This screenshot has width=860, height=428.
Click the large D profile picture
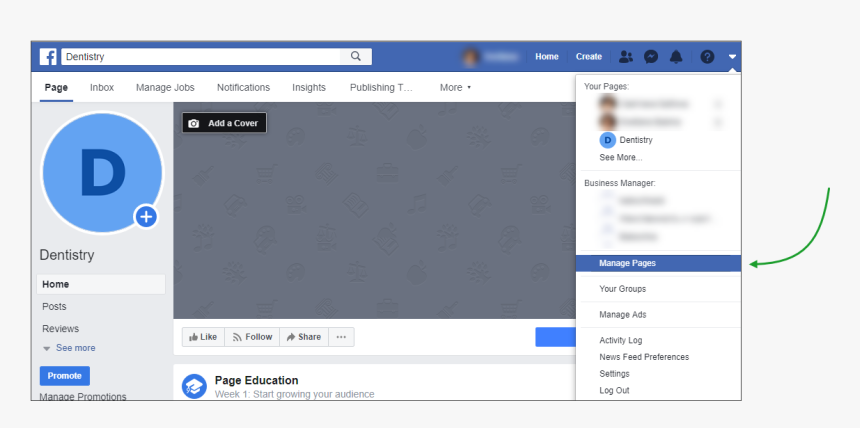point(102,173)
